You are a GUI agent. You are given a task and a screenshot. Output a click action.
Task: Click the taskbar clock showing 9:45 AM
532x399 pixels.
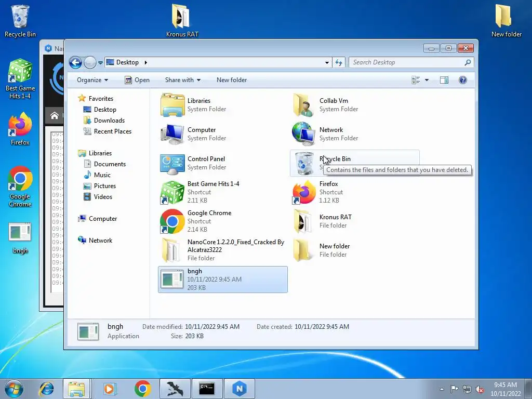point(506,389)
